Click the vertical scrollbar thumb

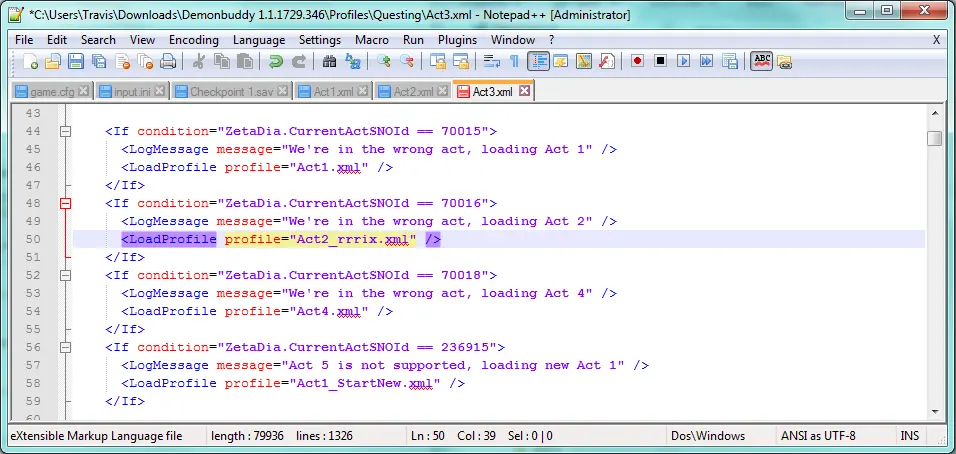(935, 138)
